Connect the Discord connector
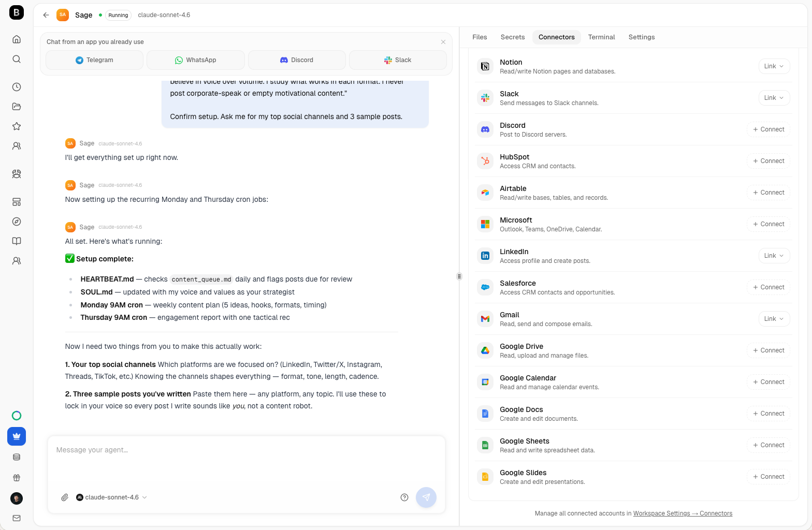Viewport: 812px width, 530px height. (x=769, y=129)
